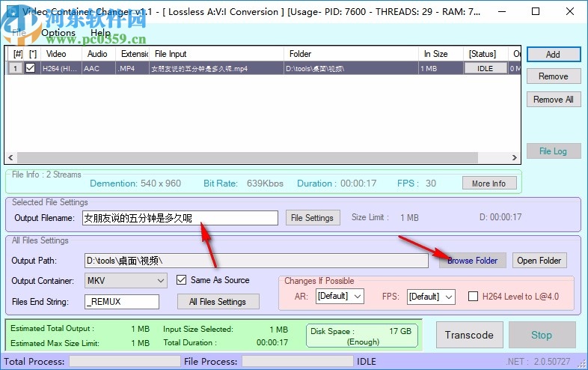This screenshot has width=588, height=370.
Task: Open the File Log
Action: [554, 151]
